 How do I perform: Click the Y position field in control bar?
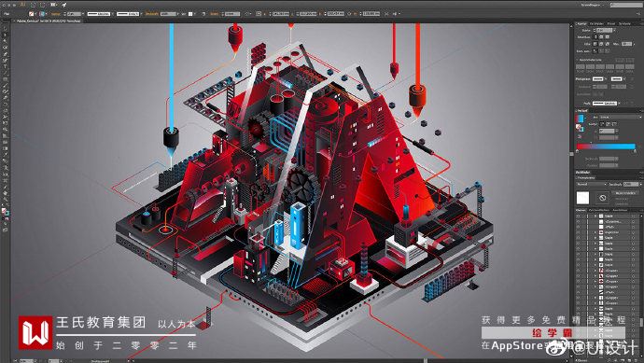(308, 14)
